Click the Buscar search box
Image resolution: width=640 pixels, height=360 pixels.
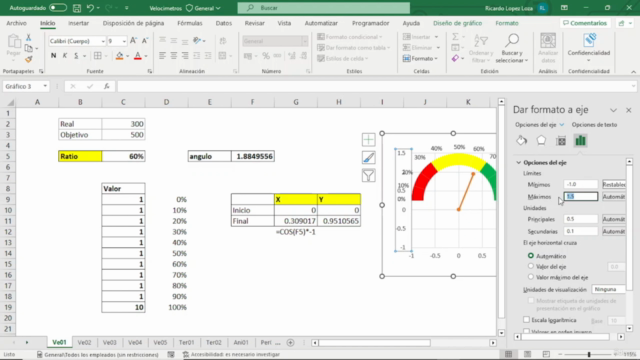point(324,8)
